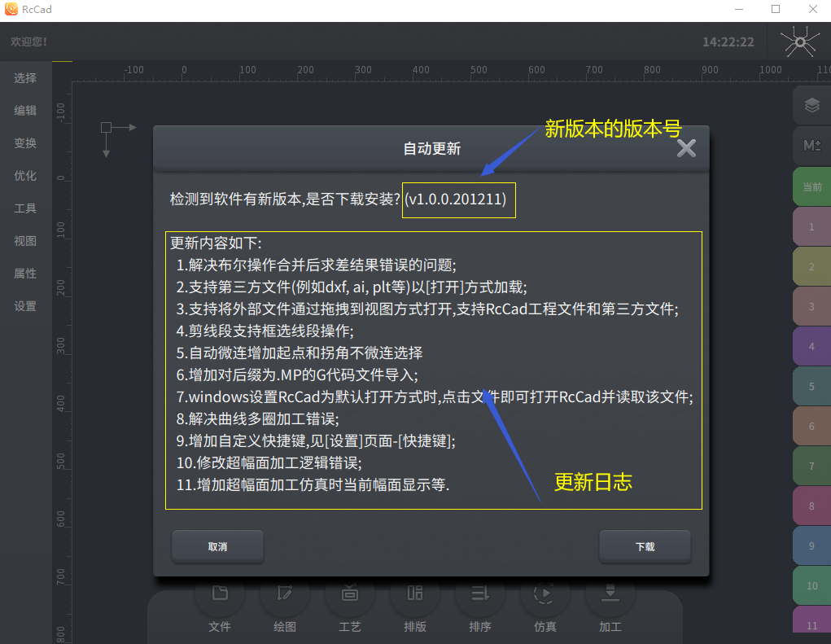Click the 自动更新 dialog title
The height and width of the screenshot is (644, 831).
pyautogui.click(x=432, y=148)
